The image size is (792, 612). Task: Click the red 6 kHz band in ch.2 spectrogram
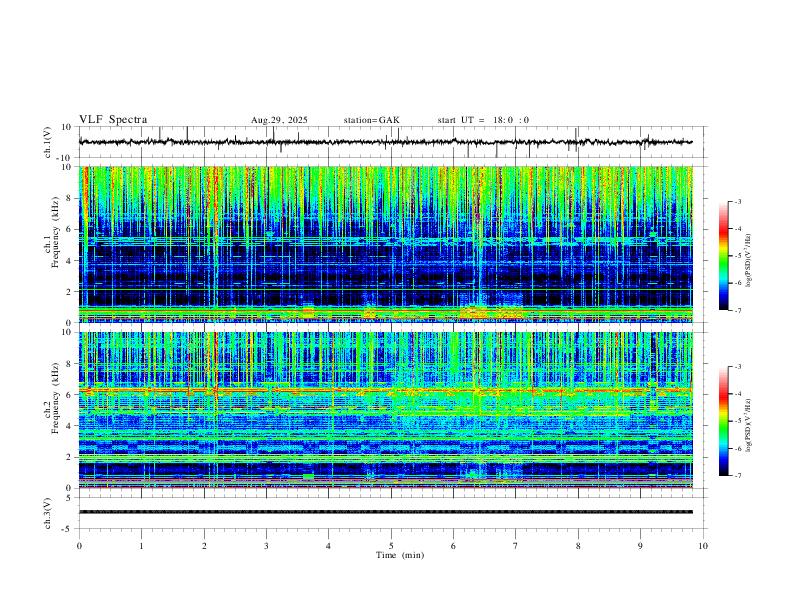point(385,390)
